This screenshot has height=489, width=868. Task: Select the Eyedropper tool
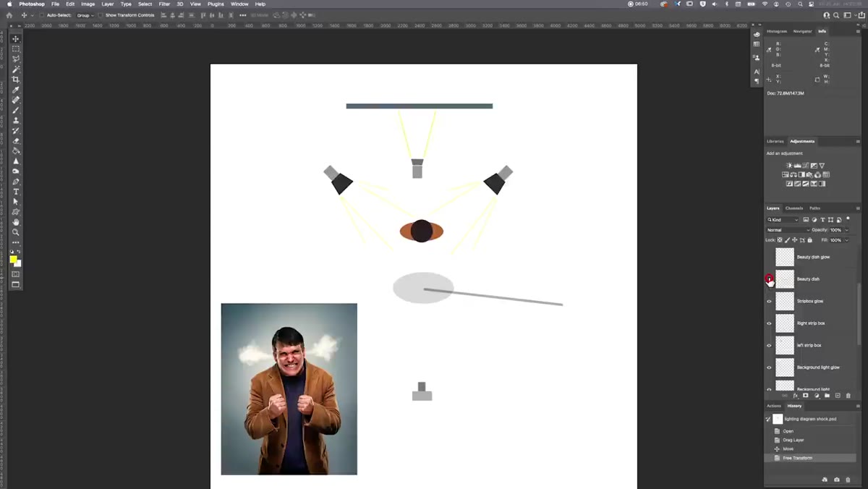[x=15, y=90]
